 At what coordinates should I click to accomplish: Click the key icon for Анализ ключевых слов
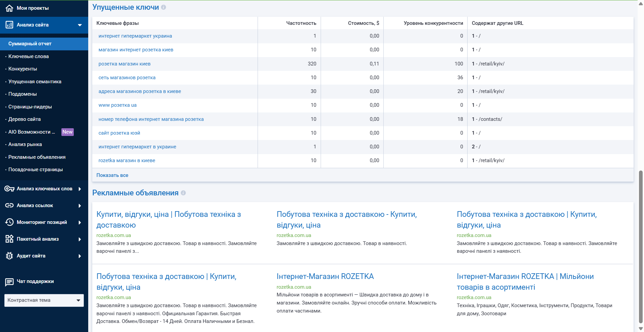pos(9,189)
